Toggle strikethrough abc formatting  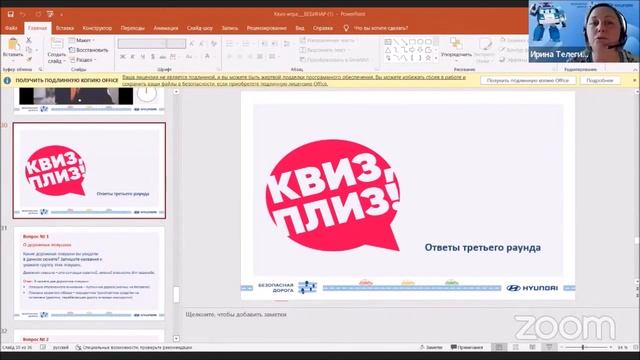[x=162, y=57]
